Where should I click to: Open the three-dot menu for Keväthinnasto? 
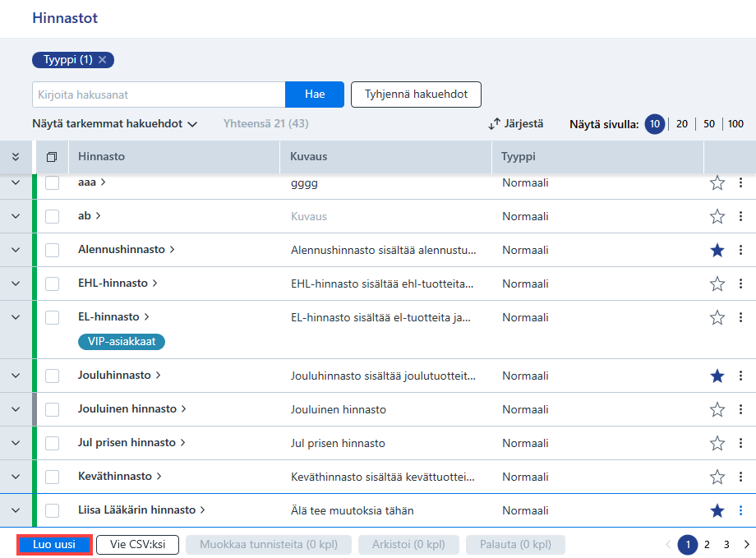pyautogui.click(x=740, y=477)
